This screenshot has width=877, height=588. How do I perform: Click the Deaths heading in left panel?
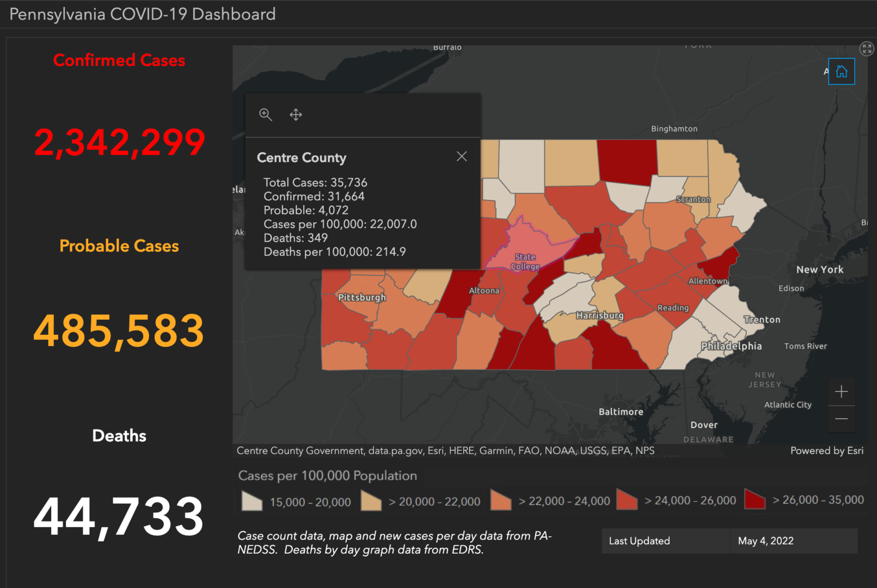point(119,436)
